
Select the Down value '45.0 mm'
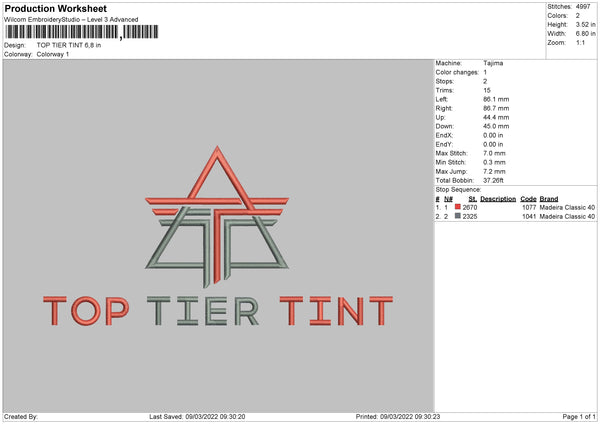[496, 126]
